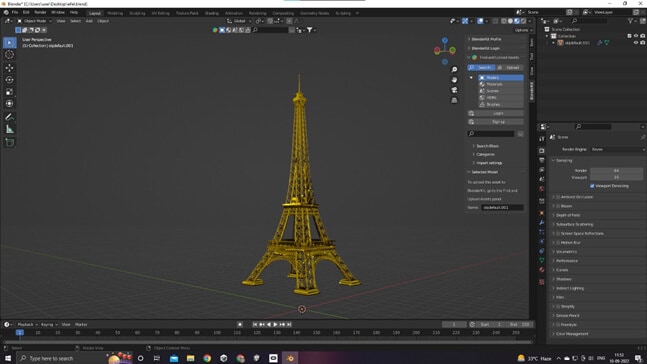Select the Annotate pencil tool
Viewport: 647px width, 364px height.
(x=9, y=117)
